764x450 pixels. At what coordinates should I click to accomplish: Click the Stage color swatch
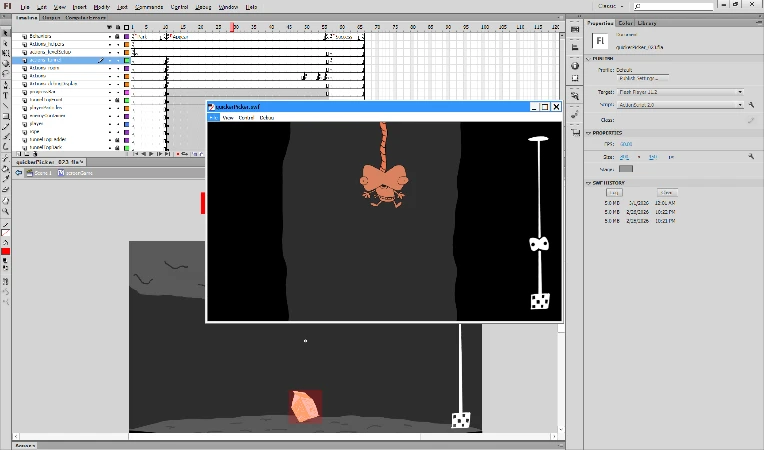(x=626, y=169)
